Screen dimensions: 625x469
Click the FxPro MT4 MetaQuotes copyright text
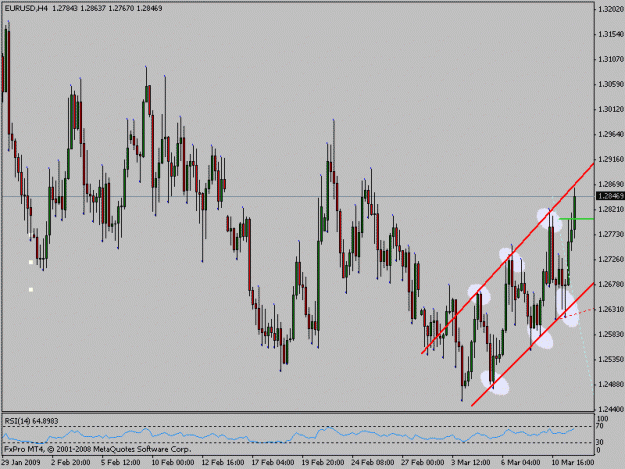pyautogui.click(x=98, y=449)
